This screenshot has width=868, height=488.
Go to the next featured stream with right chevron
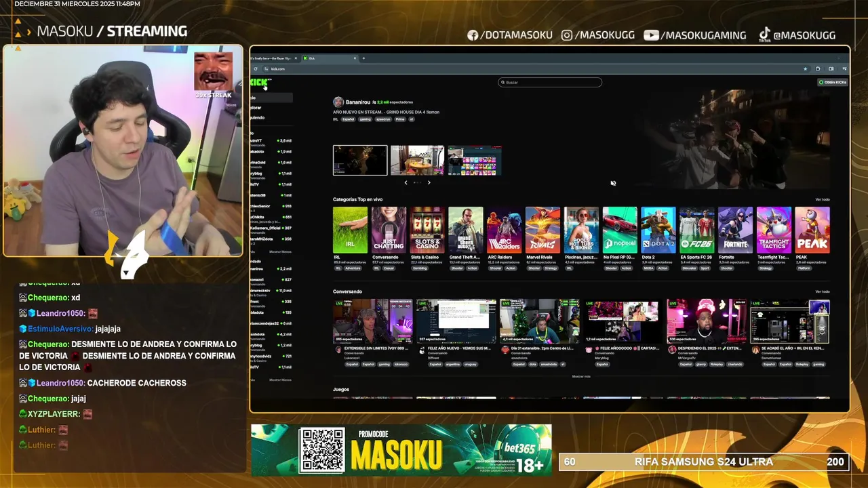(x=429, y=182)
